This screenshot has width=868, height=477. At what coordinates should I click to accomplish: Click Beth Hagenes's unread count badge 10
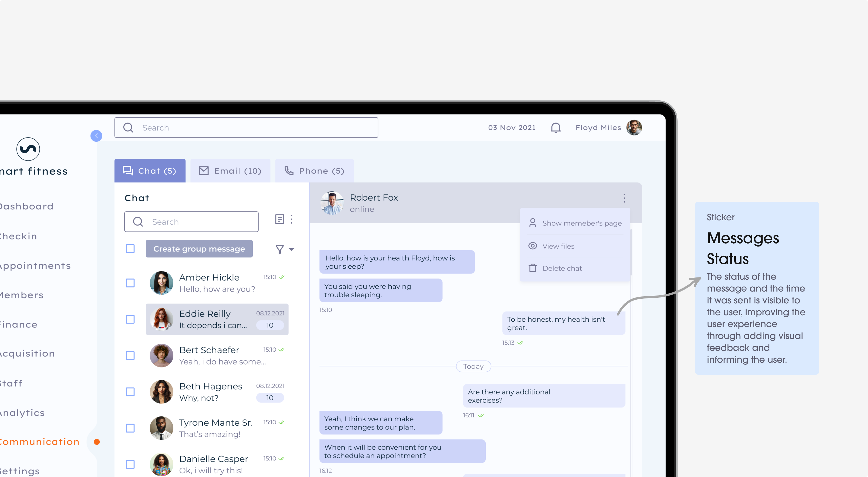coord(270,398)
